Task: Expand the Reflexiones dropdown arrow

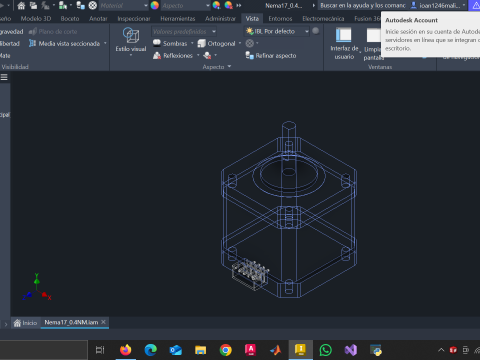Action: (198, 55)
